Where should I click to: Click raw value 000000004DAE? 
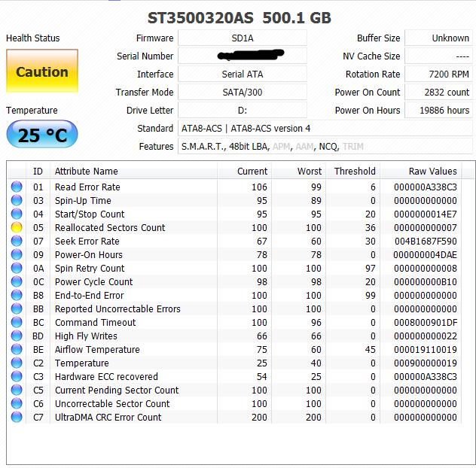425,254
